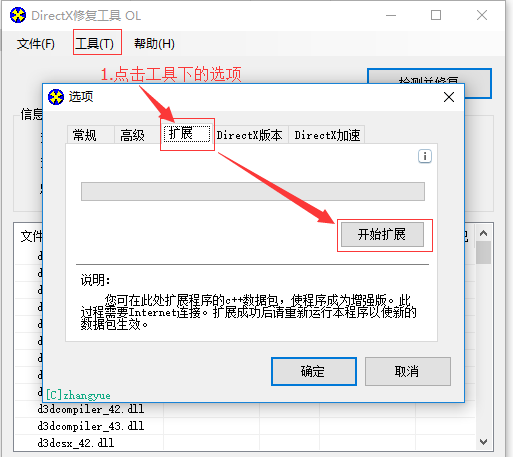
Task: Switch to the 高级 tab
Action: (138, 135)
